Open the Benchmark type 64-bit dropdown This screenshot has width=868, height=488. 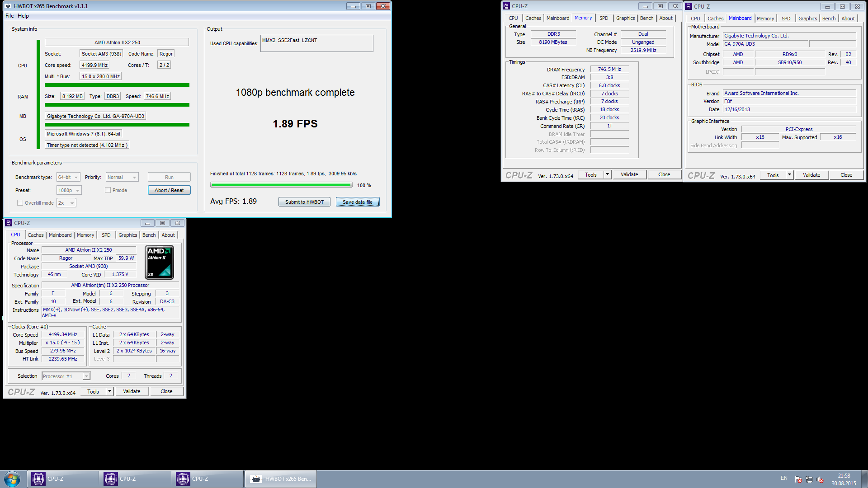pyautogui.click(x=68, y=177)
